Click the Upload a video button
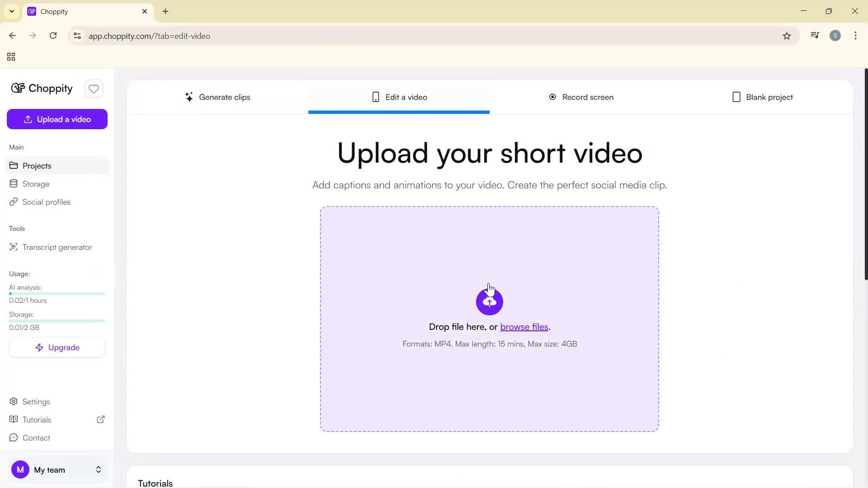The height and width of the screenshot is (488, 868). [57, 119]
